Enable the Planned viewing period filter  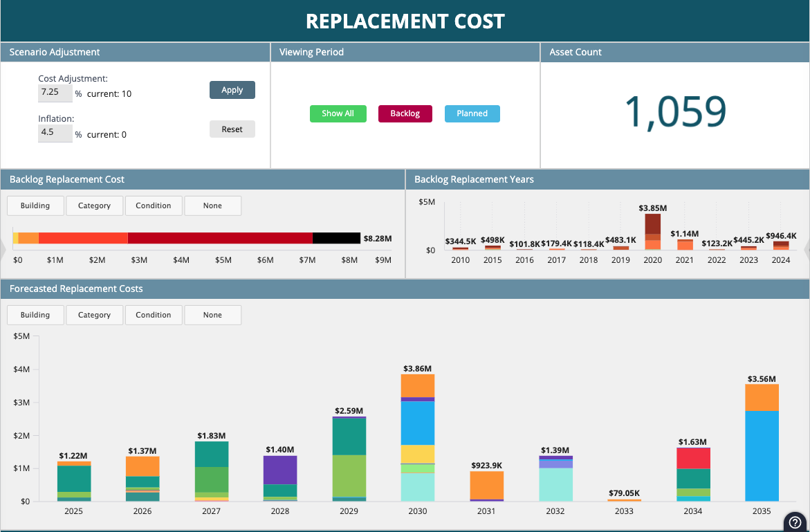472,113
